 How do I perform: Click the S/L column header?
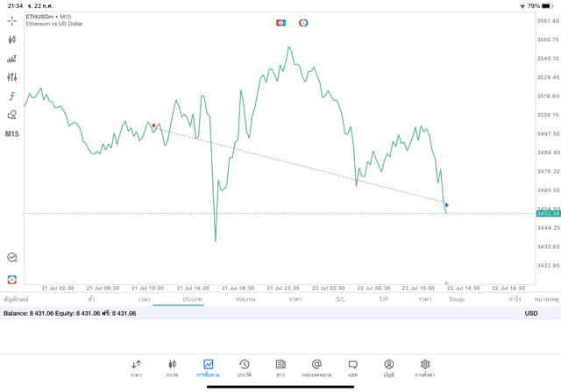tap(340, 299)
